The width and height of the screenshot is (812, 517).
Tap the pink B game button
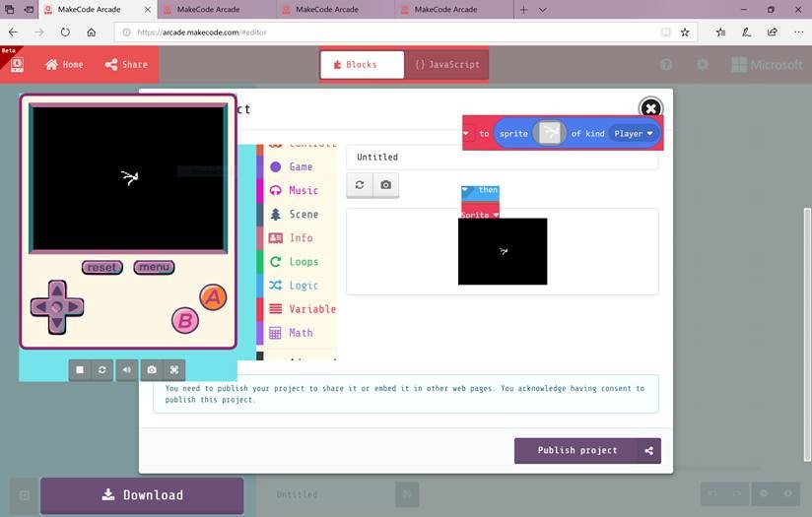[185, 321]
